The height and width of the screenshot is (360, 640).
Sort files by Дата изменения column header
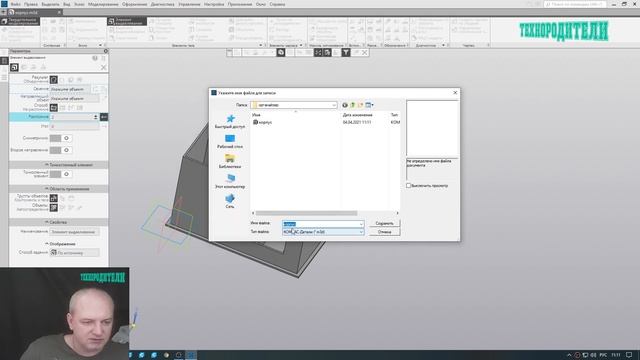click(x=358, y=115)
